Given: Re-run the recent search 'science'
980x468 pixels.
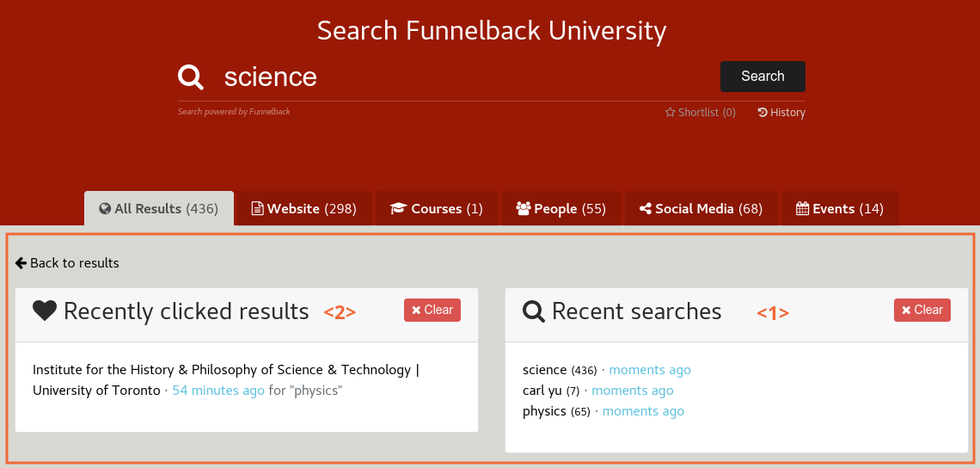Looking at the screenshot, I should [544, 370].
